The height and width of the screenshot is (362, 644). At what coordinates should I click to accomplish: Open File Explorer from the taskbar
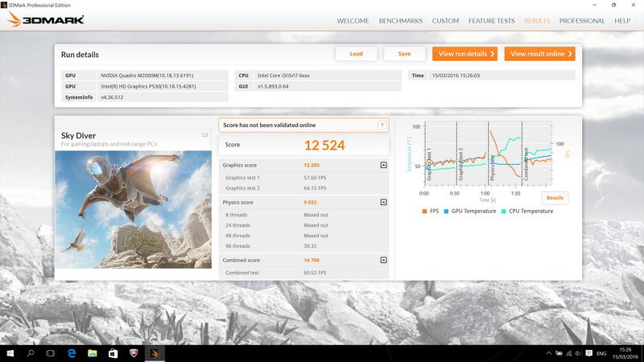(92, 353)
